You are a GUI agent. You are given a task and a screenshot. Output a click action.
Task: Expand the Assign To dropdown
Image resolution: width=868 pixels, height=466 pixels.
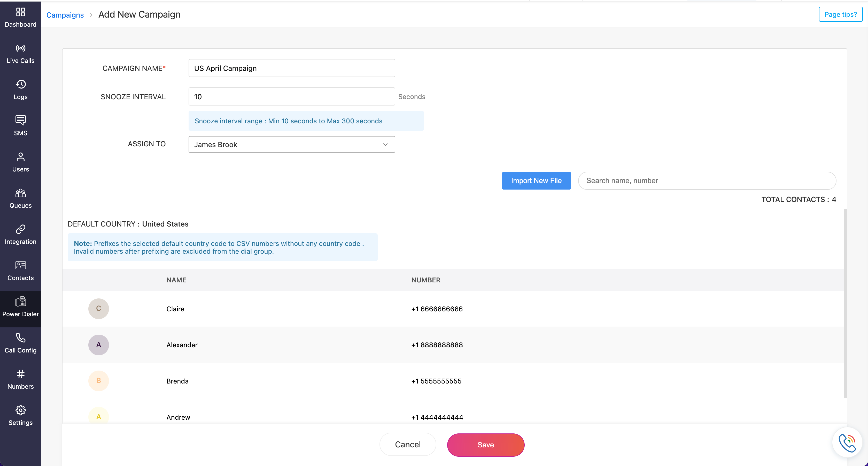(291, 145)
